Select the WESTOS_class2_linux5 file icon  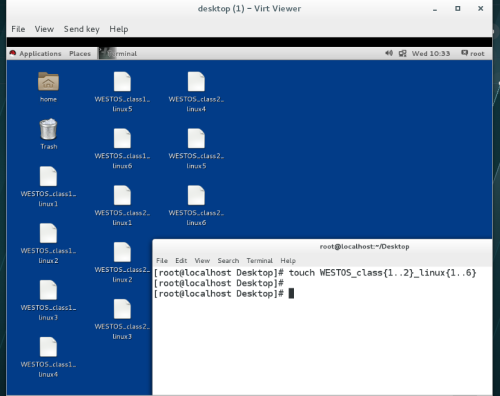point(196,138)
